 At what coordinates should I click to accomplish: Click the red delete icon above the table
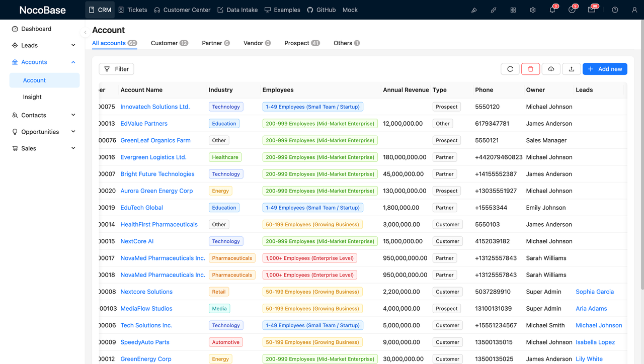[x=530, y=69]
